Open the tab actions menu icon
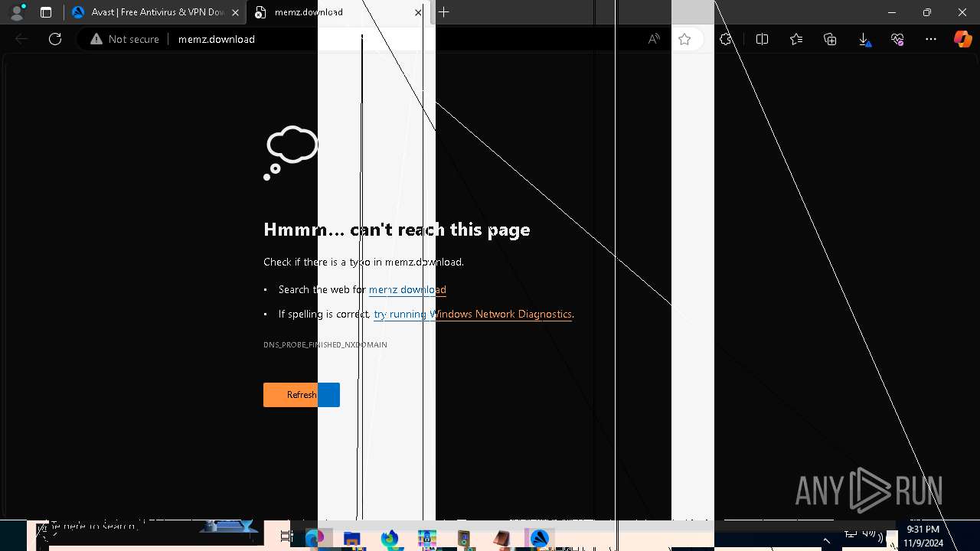The height and width of the screenshot is (551, 980). [x=46, y=12]
